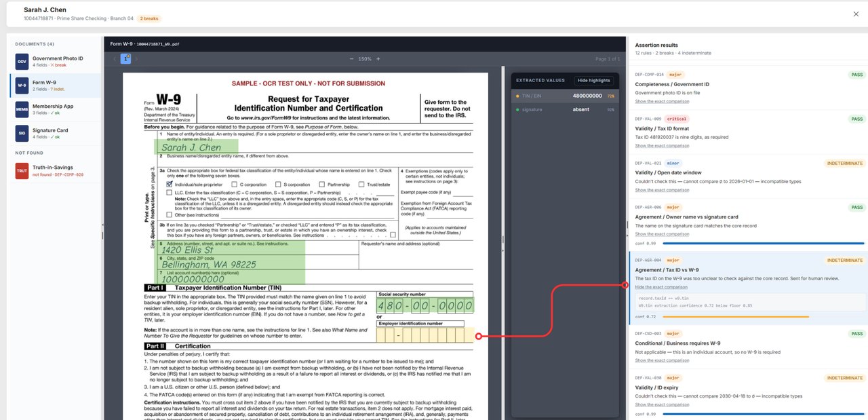Click the MEMB document icon
This screenshot has height=420, width=868.
(x=22, y=109)
